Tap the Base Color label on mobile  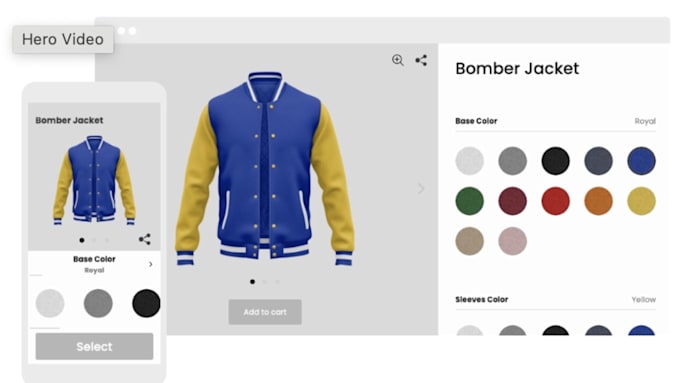[x=94, y=259]
